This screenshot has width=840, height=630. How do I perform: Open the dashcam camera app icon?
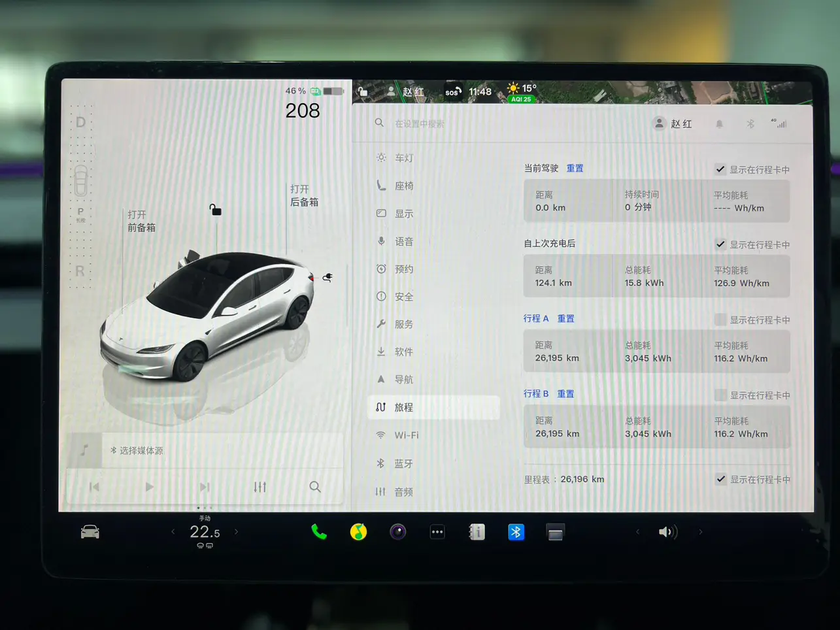pyautogui.click(x=398, y=532)
